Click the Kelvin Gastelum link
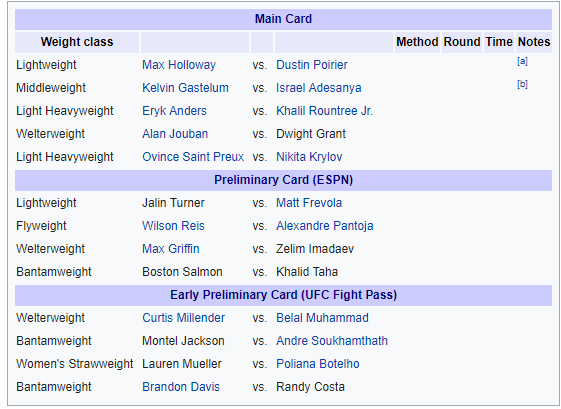The image size is (561, 409). [185, 88]
